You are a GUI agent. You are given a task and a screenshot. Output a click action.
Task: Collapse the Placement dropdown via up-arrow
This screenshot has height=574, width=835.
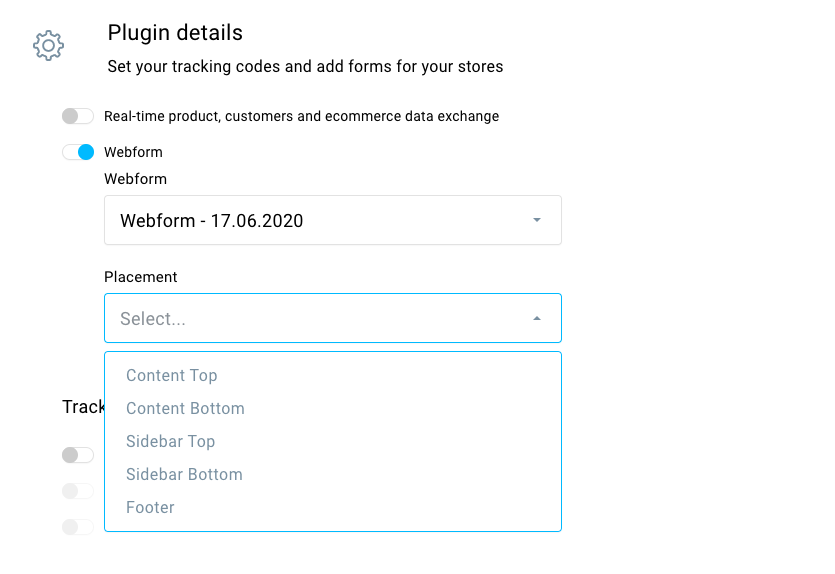click(537, 318)
